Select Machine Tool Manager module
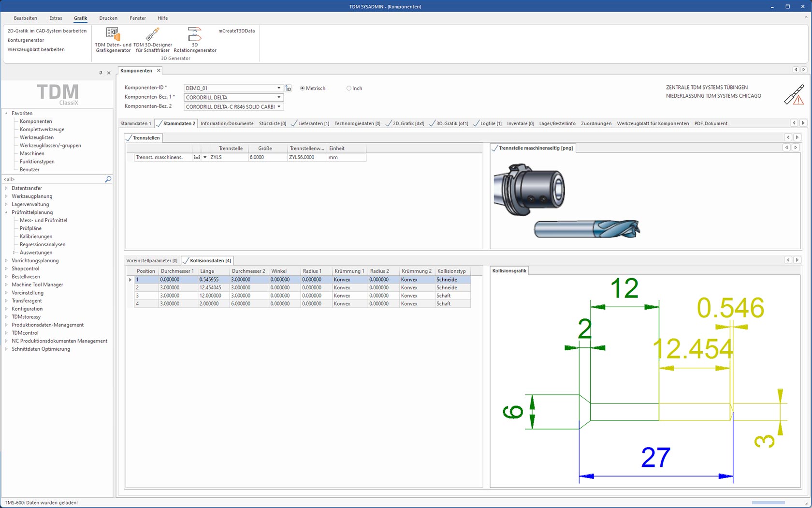The width and height of the screenshot is (812, 508). click(x=37, y=284)
